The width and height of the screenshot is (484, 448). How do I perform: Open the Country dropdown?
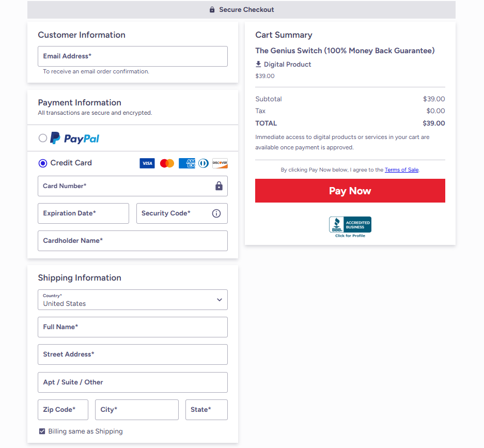pos(132,300)
